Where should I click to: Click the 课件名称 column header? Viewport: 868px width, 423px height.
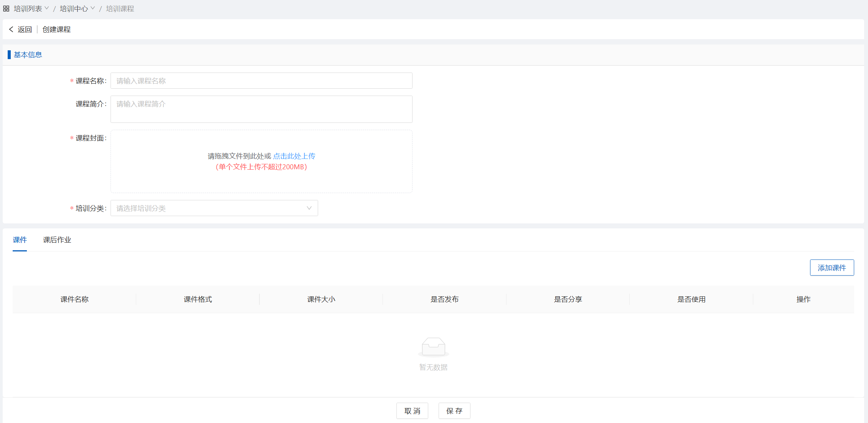[74, 299]
